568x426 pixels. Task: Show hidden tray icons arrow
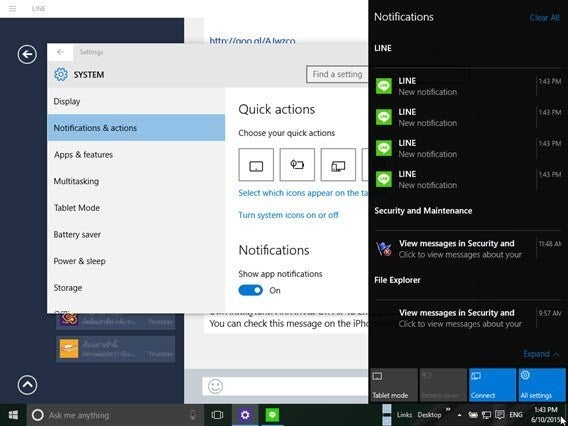click(459, 415)
